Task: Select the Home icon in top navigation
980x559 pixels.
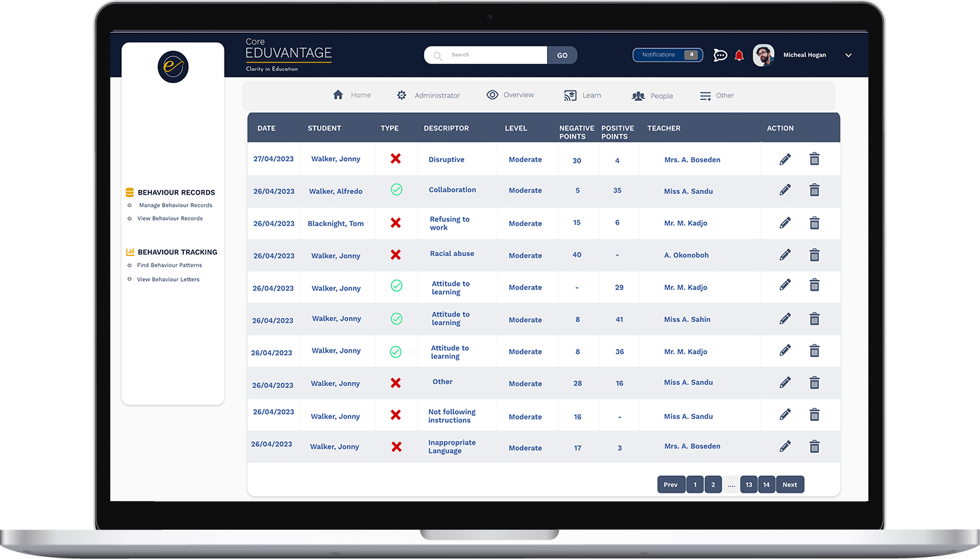Action: 338,95
